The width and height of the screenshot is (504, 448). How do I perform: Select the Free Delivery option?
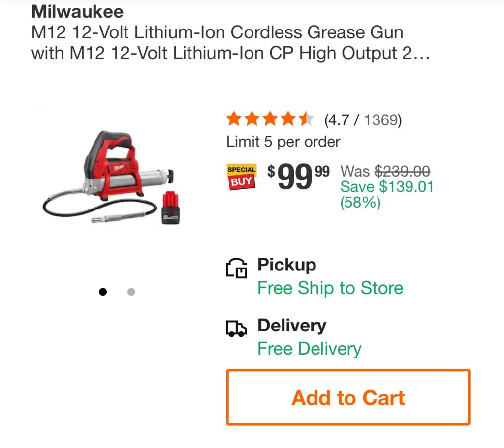point(309,349)
